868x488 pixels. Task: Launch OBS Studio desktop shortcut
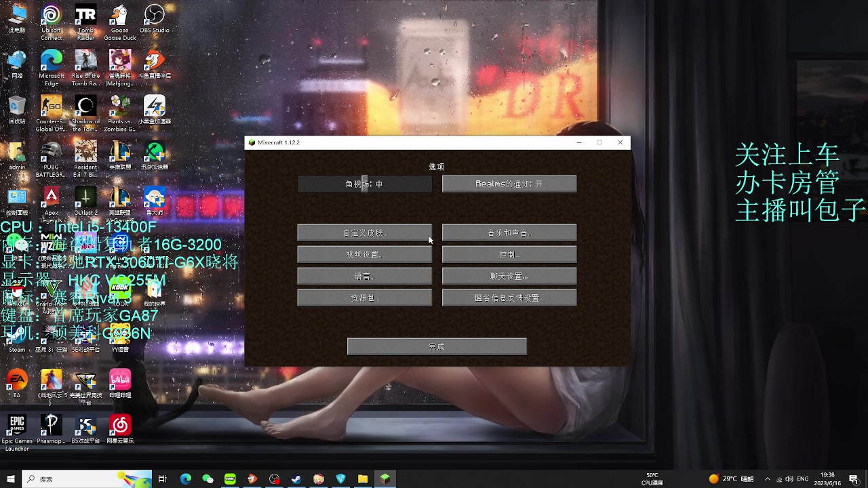(x=155, y=19)
